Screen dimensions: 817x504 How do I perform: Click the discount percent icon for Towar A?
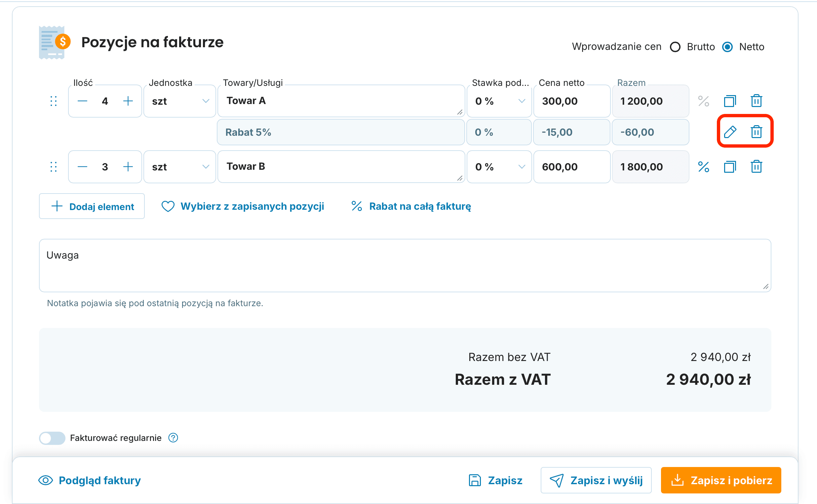tap(703, 101)
